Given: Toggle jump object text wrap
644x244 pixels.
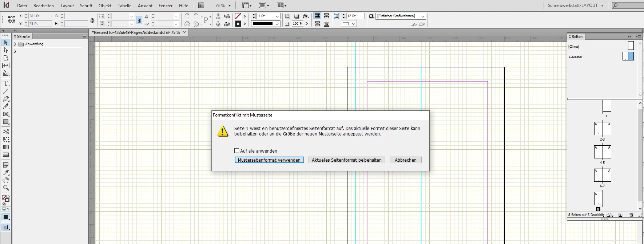Looking at the screenshot, I should point(326,24).
